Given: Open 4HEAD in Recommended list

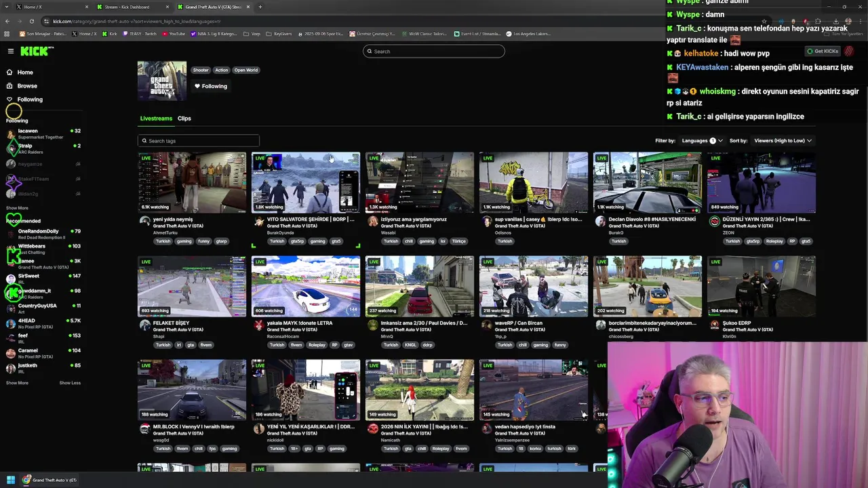Looking at the screenshot, I should (x=43, y=323).
